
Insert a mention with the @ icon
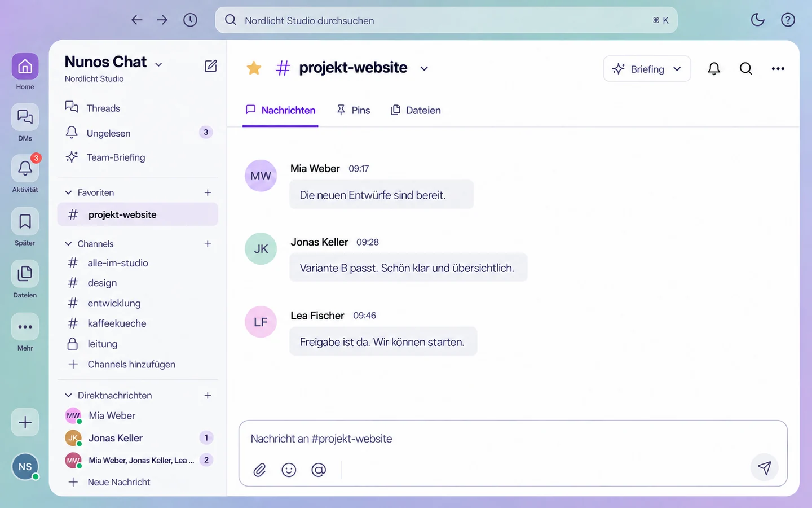tap(319, 470)
